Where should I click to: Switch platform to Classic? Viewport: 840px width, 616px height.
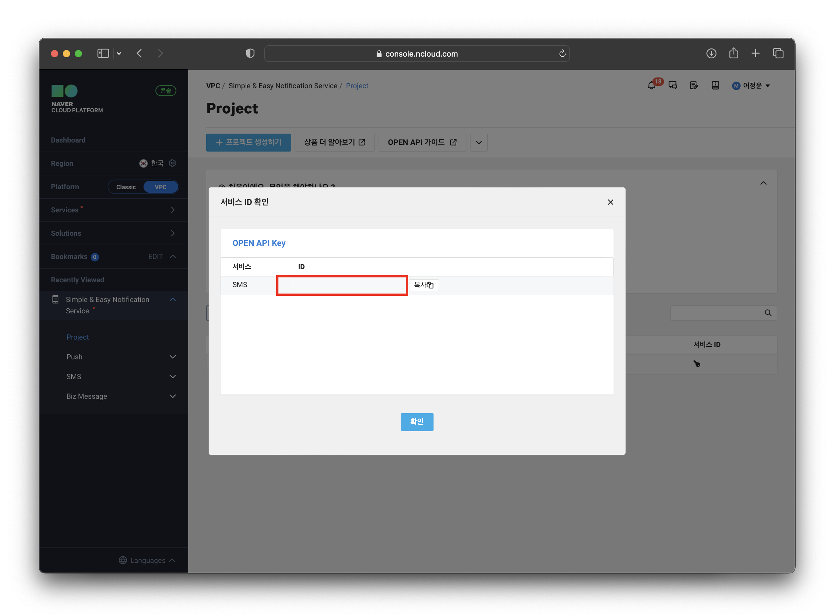(126, 187)
